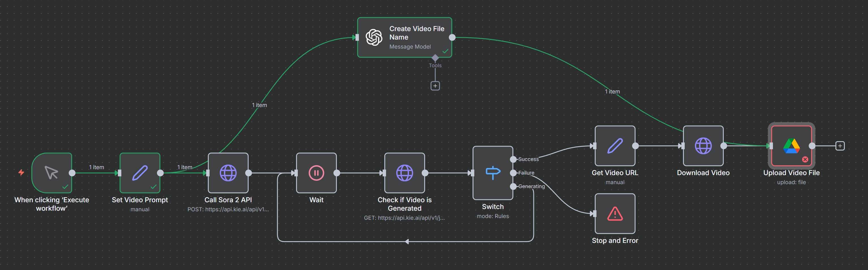The width and height of the screenshot is (868, 270).
Task: Click the red error badge on Upload node
Action: click(x=805, y=159)
